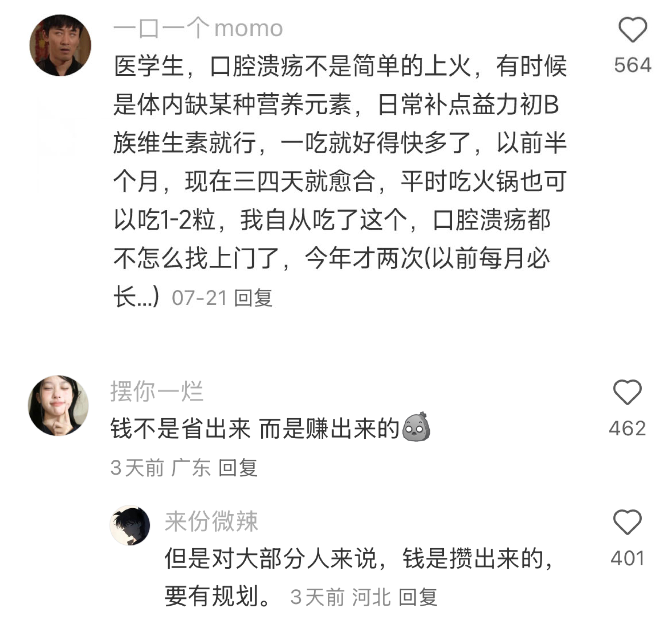
Task: Select the comment text starting with 医学生
Action: [340, 181]
